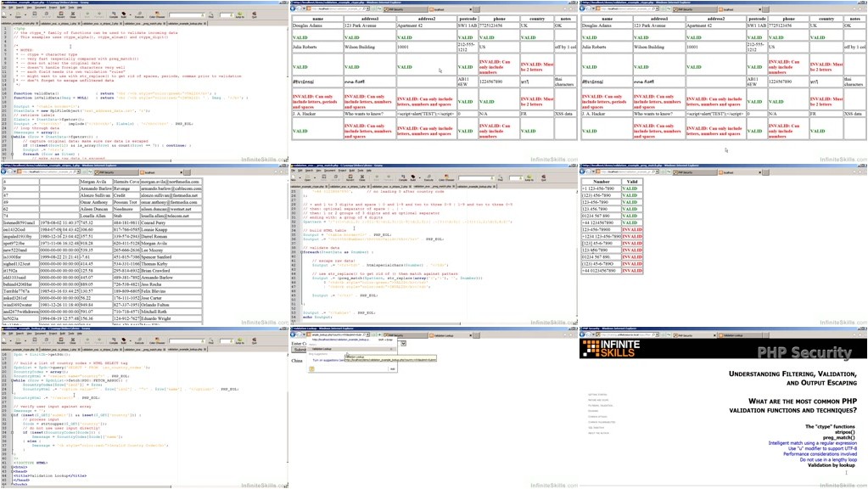Click 'Number' column header in phone table
Image resolution: width=868 pixels, height=489 pixels.
tap(602, 182)
